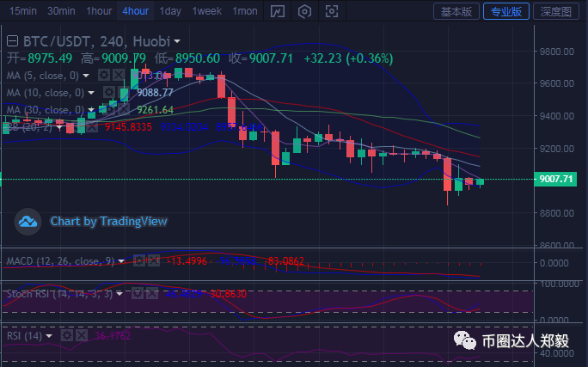Click the BTC/USDT, 240, Huobi title

[97, 41]
